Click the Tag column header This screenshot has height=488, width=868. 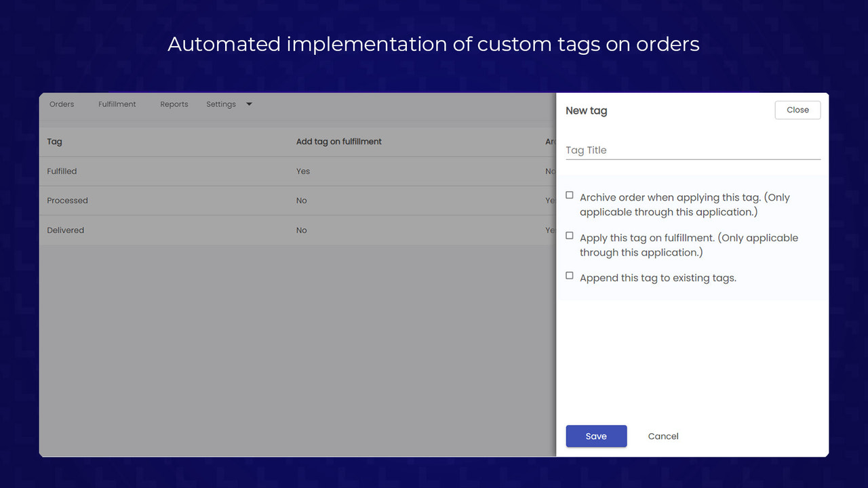point(54,142)
